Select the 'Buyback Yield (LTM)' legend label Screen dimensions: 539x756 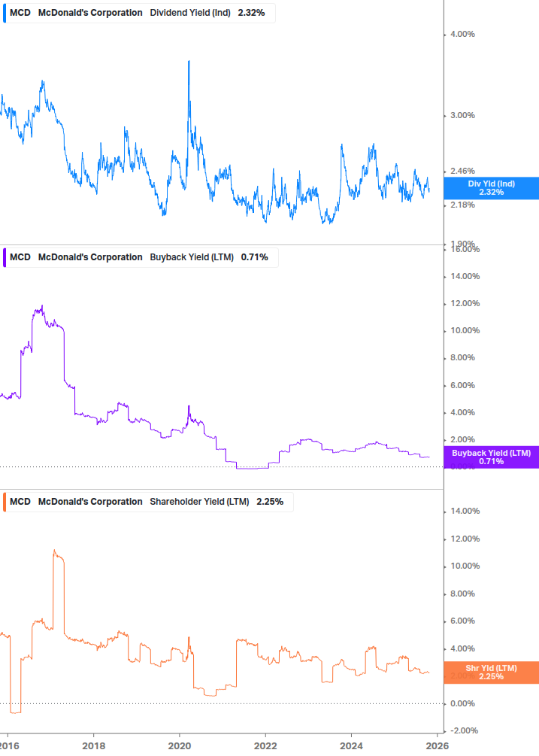[x=191, y=257]
